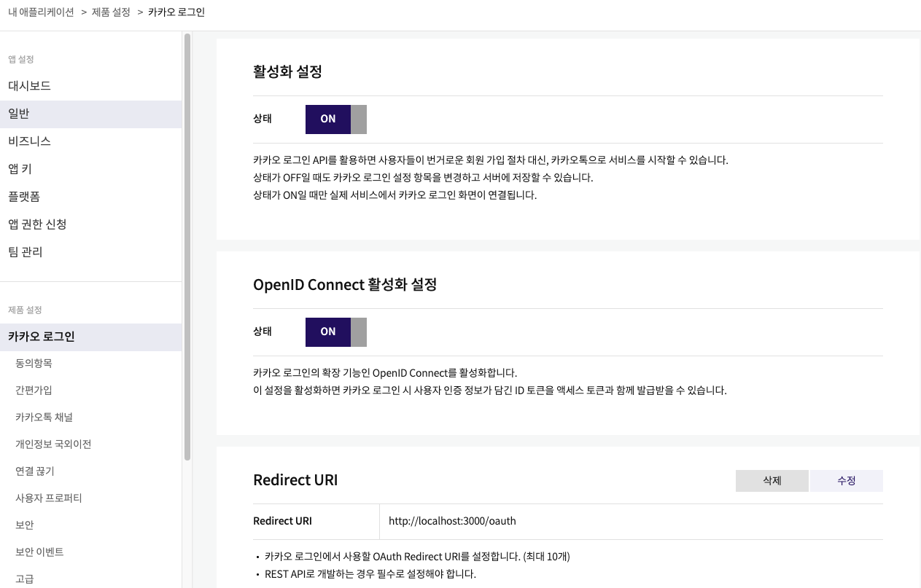Go to 제품 설정 breadcrumb

(111, 12)
